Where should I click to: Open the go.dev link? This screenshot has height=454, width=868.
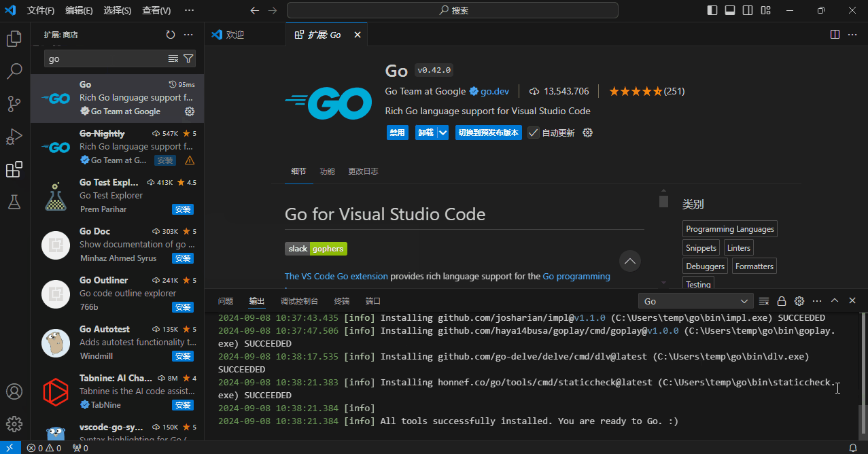495,91
